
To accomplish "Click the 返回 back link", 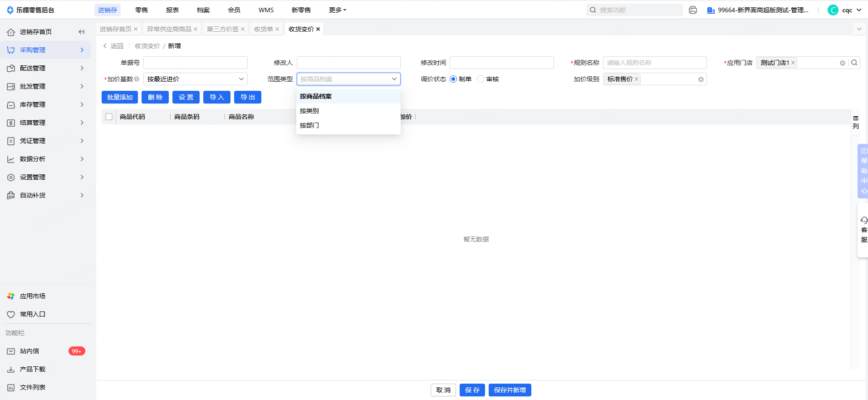I will tap(113, 46).
